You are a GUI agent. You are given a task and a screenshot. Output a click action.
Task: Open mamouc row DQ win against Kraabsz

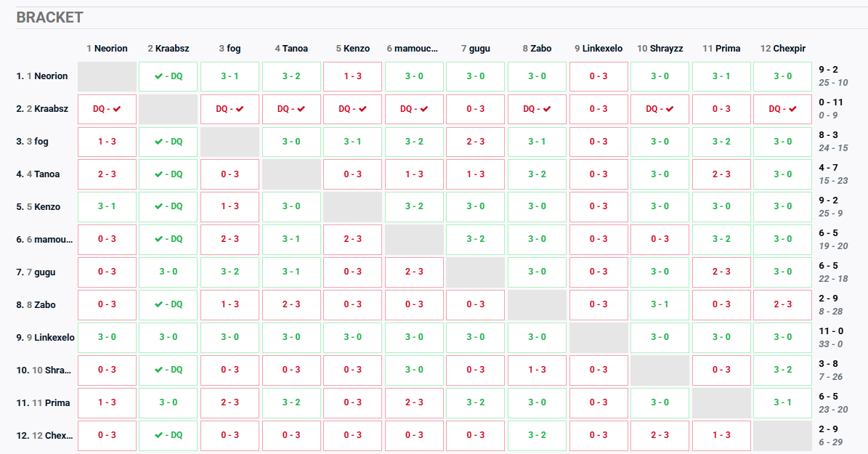(x=169, y=239)
